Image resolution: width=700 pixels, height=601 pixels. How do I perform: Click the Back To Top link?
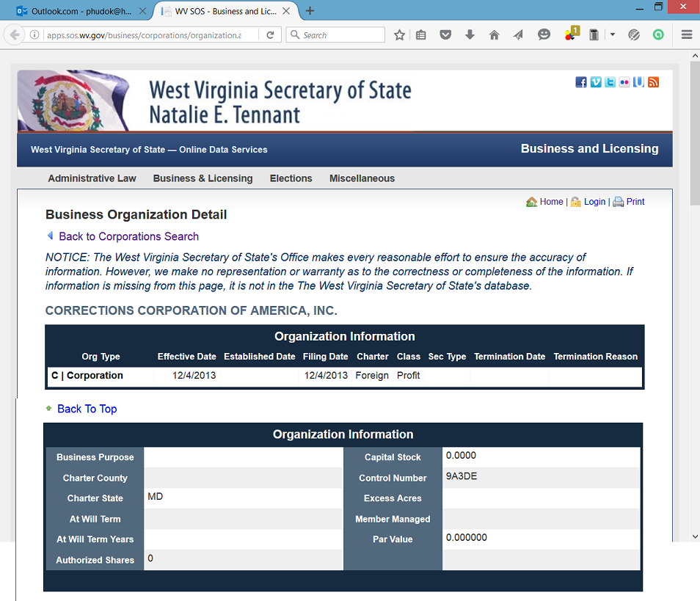point(87,409)
